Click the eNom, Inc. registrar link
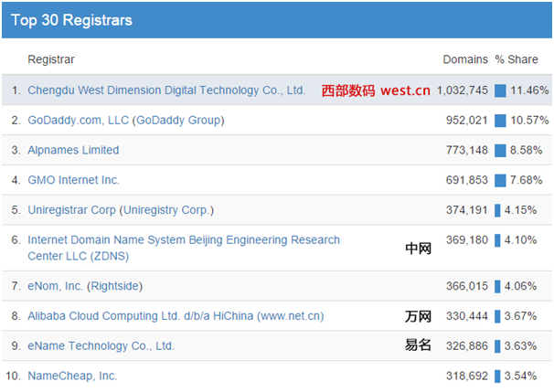The height and width of the screenshot is (392, 554). coord(56,286)
